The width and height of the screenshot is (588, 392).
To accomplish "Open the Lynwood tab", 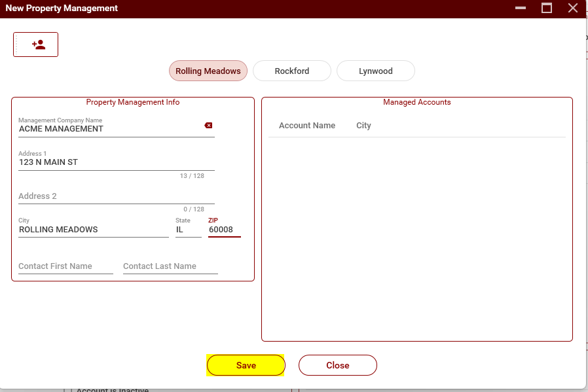I will click(375, 71).
